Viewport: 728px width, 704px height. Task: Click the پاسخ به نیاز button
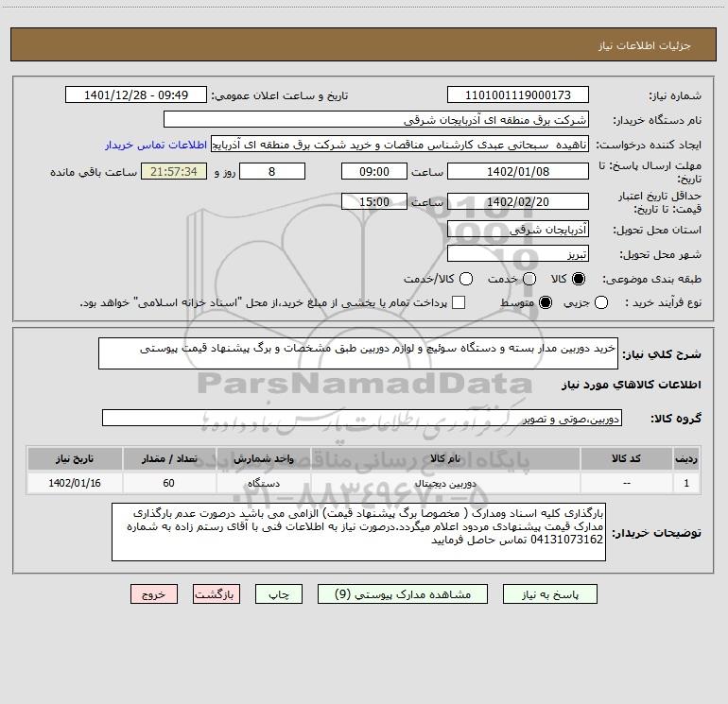click(x=549, y=594)
